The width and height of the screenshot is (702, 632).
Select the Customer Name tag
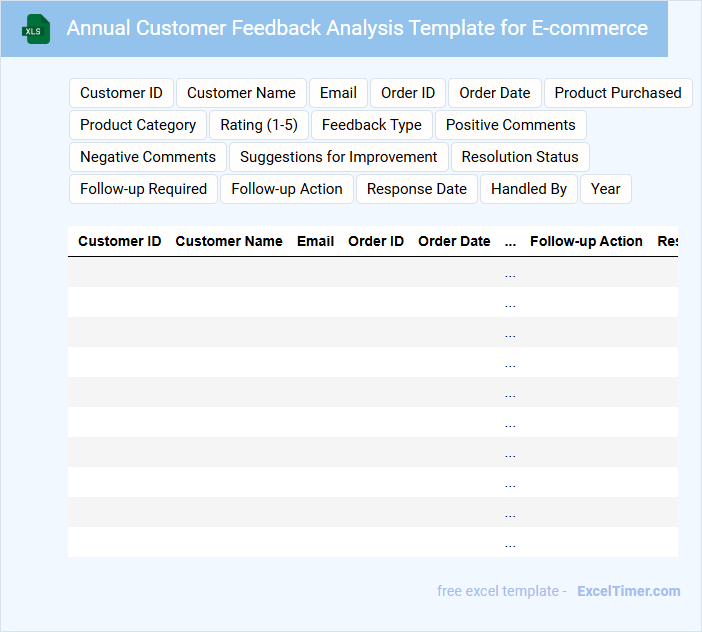(241, 93)
